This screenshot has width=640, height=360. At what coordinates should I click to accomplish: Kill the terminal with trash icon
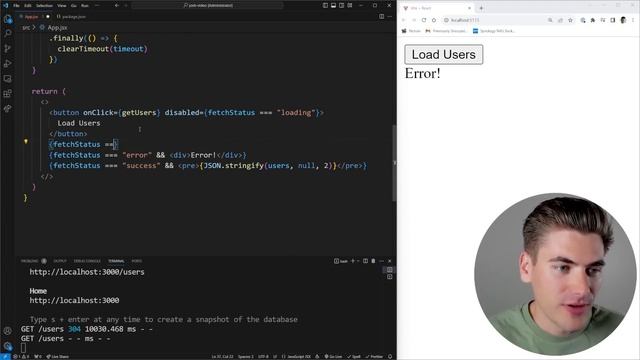(373, 261)
